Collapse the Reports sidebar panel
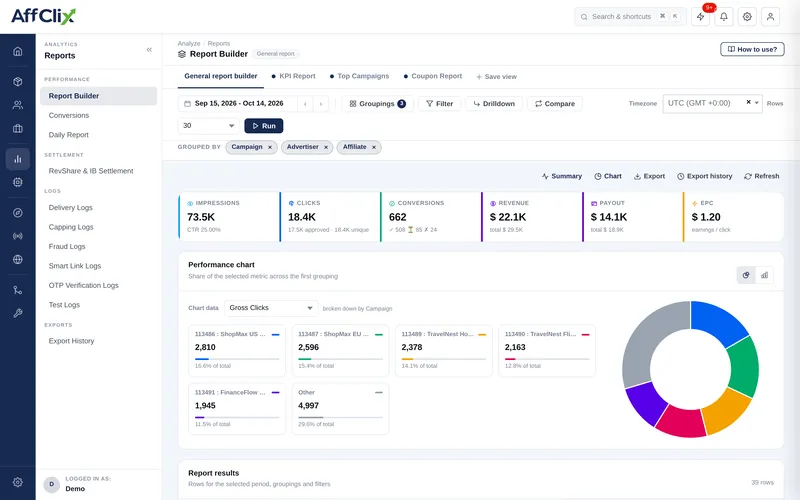This screenshot has height=500, width=800. (x=149, y=49)
